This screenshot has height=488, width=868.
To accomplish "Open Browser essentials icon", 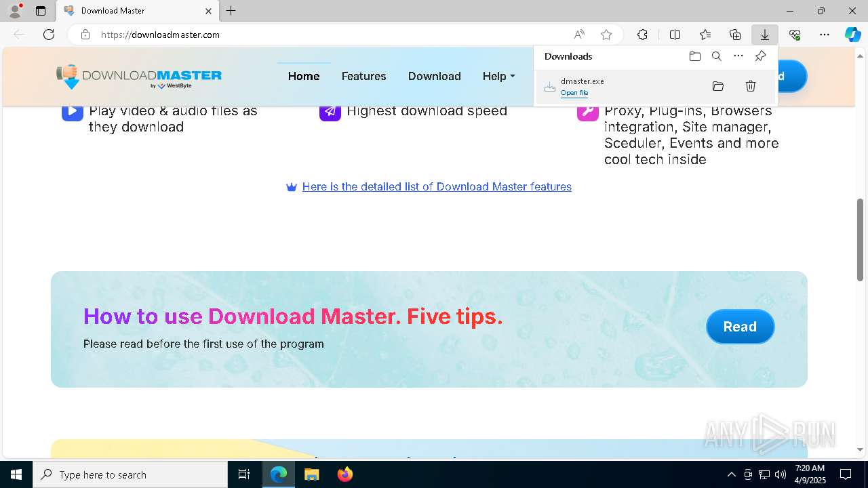I will [795, 35].
